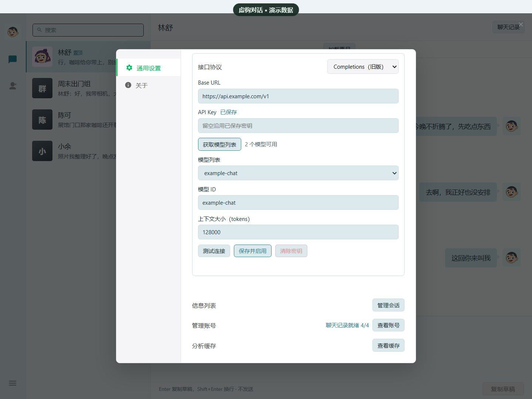The height and width of the screenshot is (399, 532).
Task: Open the contacts icon in the sidebar
Action: coord(13,86)
